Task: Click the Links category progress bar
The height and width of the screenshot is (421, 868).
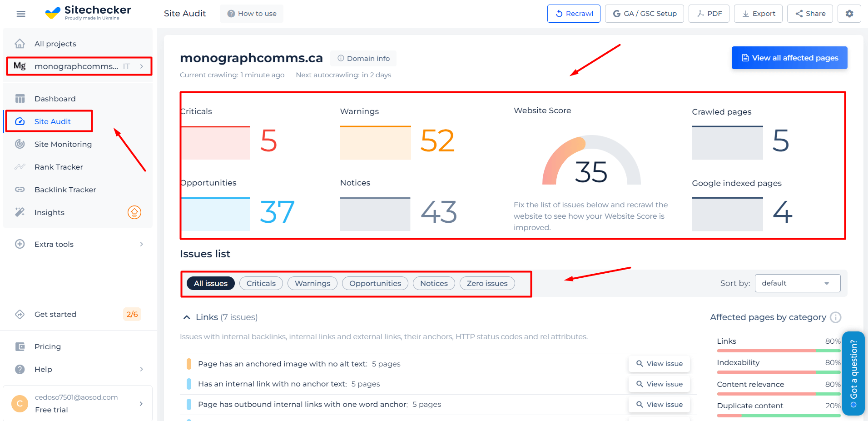Action: pyautogui.click(x=779, y=351)
